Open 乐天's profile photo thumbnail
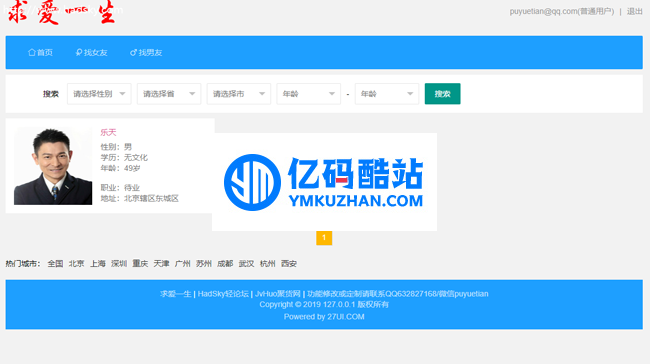This screenshot has height=364, width=650. pos(53,166)
